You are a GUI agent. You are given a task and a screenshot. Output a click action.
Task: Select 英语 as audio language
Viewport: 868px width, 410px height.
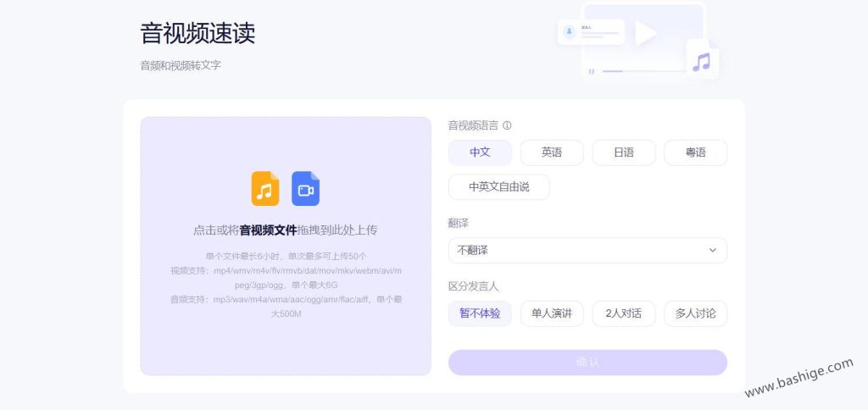[x=552, y=152]
